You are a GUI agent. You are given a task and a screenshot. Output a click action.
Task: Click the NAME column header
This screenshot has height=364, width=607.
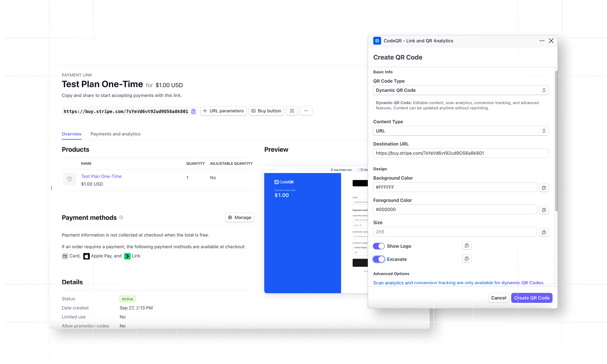pos(86,164)
